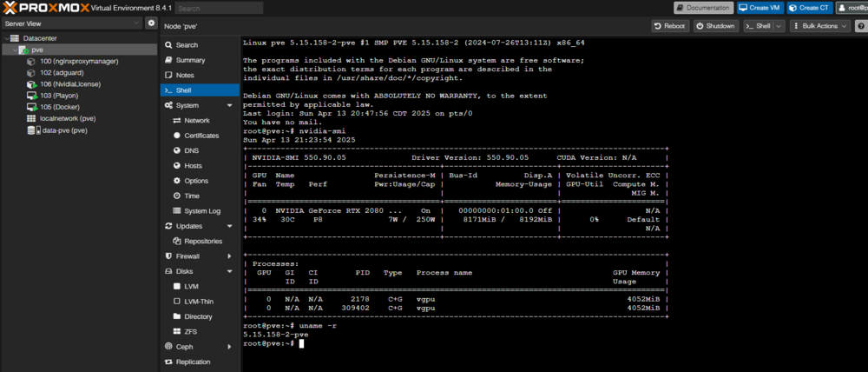Viewport: 868px width, 372px height.
Task: Open the Server View dropdown
Action: pyautogui.click(x=72, y=23)
